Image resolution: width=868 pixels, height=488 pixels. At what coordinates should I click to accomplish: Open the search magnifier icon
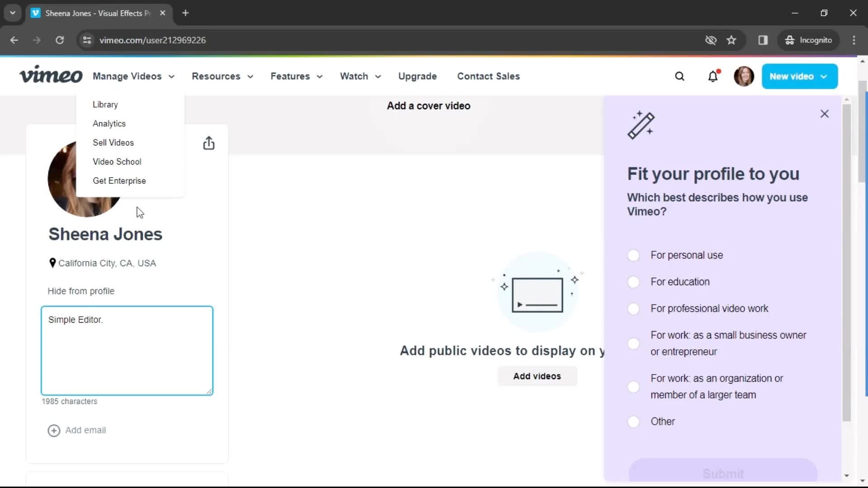tap(679, 76)
